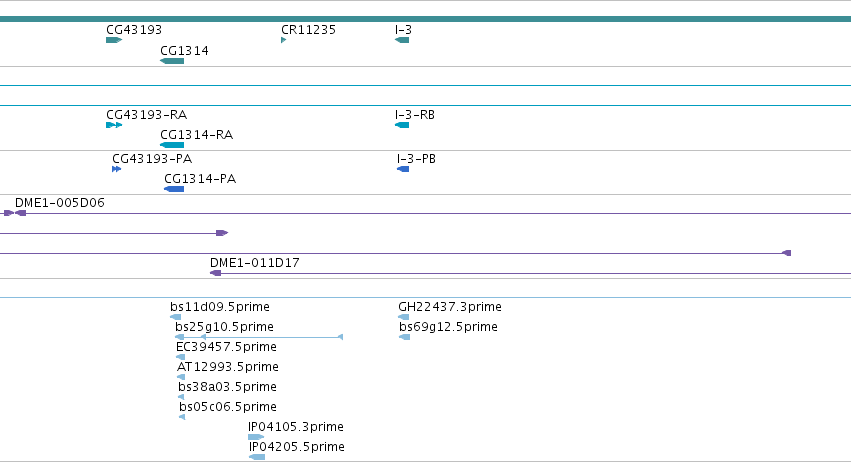Select protein label CG1314-PA
The height and width of the screenshot is (462, 851).
pyautogui.click(x=200, y=179)
